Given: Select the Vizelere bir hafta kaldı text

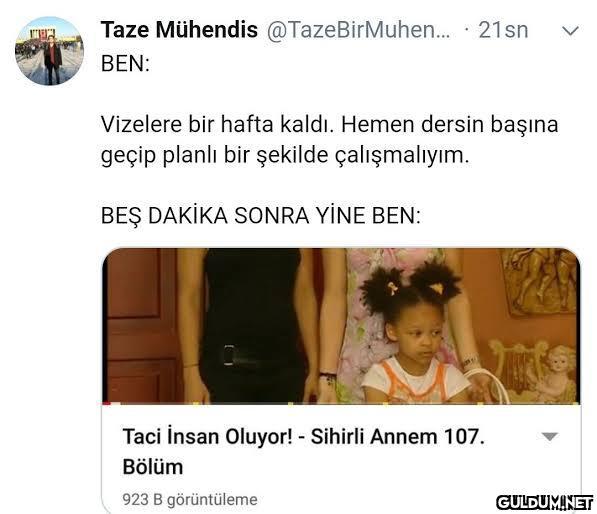Looking at the screenshot, I should [217, 124].
